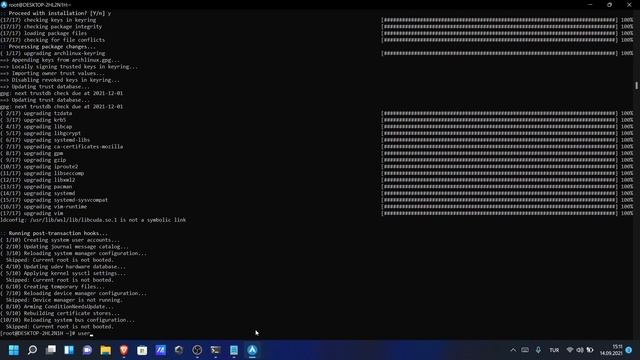
Task: Open the dark round taskbar icon left of OBS
Action: (x=179, y=350)
